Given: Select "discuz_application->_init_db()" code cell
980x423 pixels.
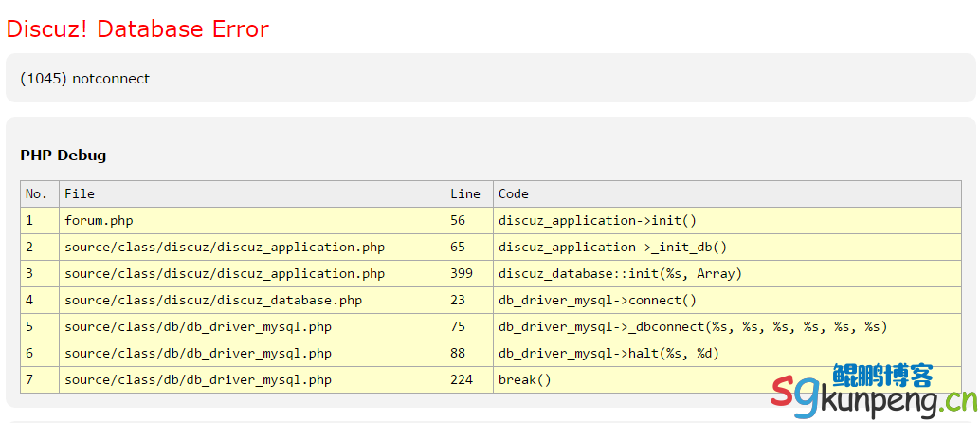Looking at the screenshot, I should (x=728, y=248).
